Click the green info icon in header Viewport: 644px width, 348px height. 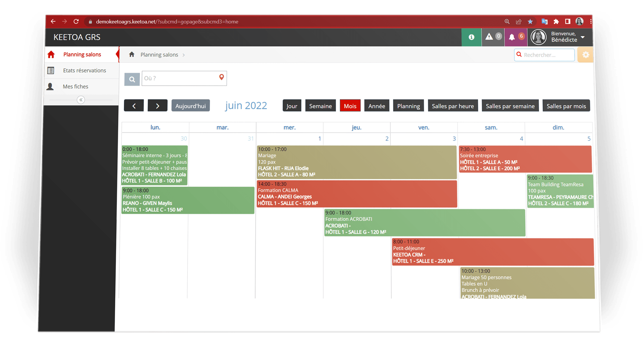click(x=471, y=37)
